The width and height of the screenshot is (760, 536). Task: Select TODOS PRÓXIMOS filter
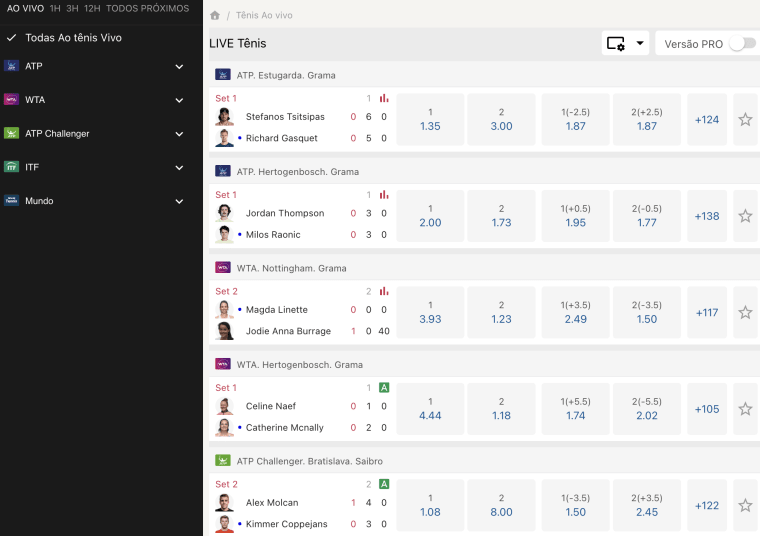click(x=147, y=9)
